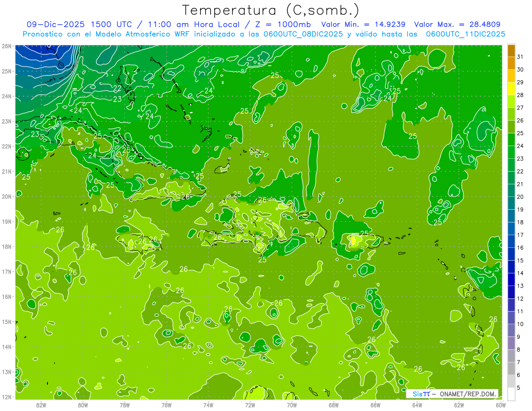Pick the brown-orange swatch above colorbar label 31
Viewport: 532px width, 411px height.
tap(511, 51)
